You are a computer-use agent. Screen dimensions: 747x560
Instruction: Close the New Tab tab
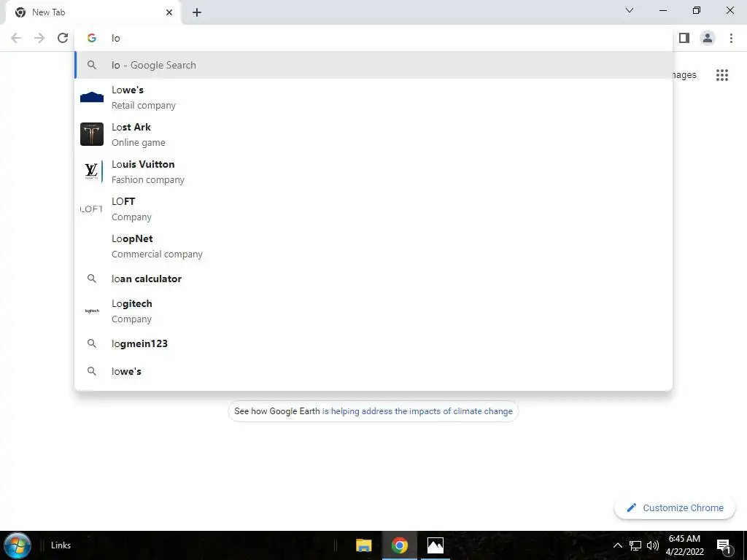pos(169,12)
